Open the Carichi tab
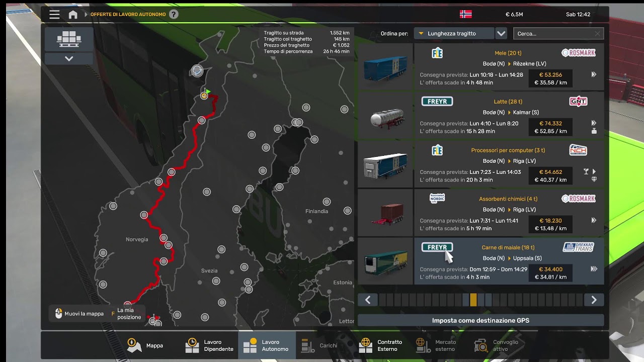This screenshot has width=644, height=362. click(x=320, y=345)
